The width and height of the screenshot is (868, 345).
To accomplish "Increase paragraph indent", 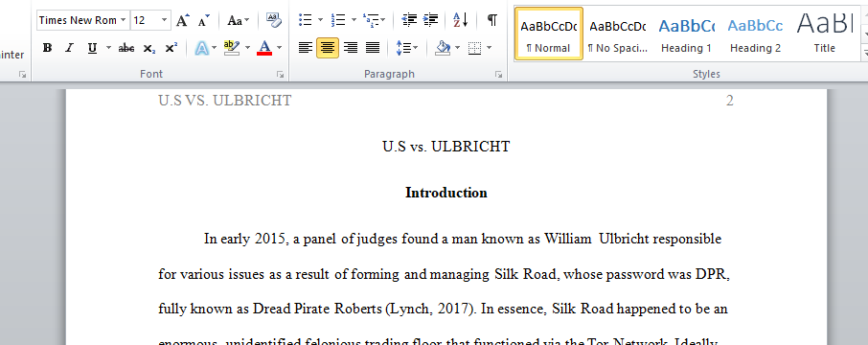I will (x=430, y=20).
